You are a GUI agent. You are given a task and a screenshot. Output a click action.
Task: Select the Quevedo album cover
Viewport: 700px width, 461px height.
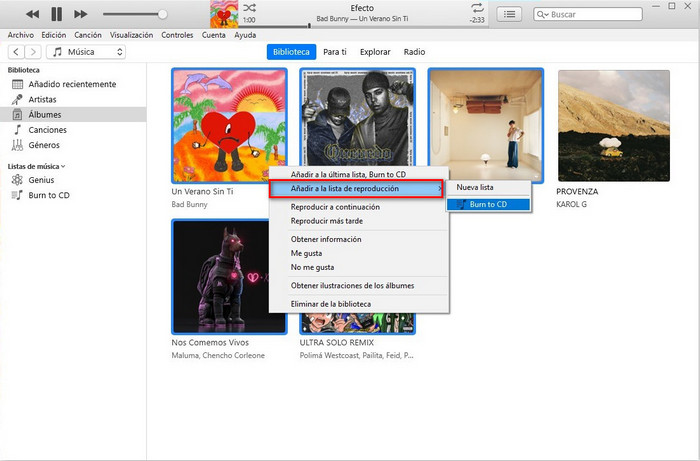point(358,117)
